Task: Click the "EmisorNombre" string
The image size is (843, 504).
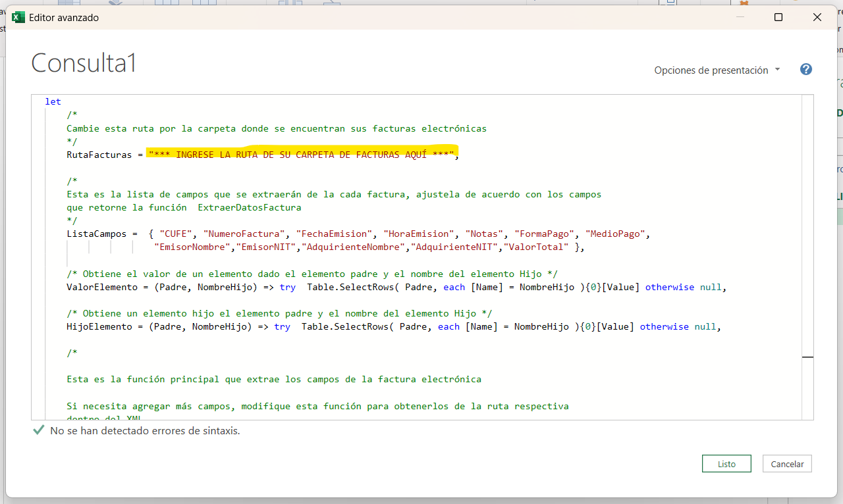Action: (192, 247)
